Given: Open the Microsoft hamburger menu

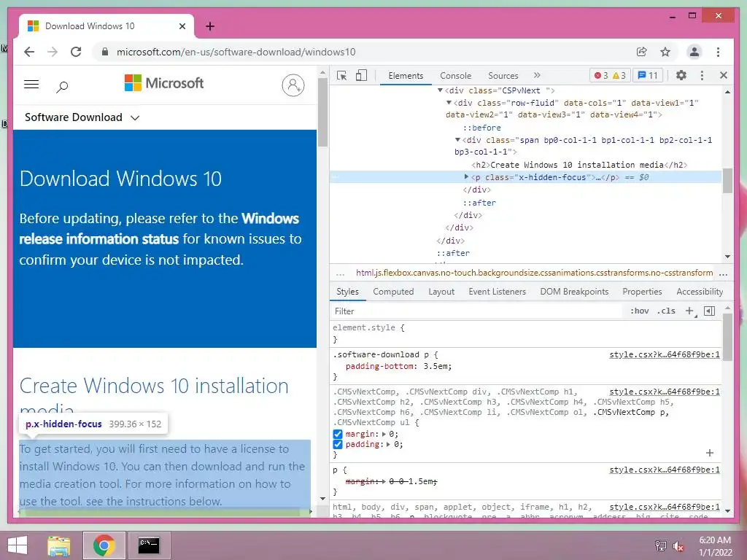Looking at the screenshot, I should 31,85.
